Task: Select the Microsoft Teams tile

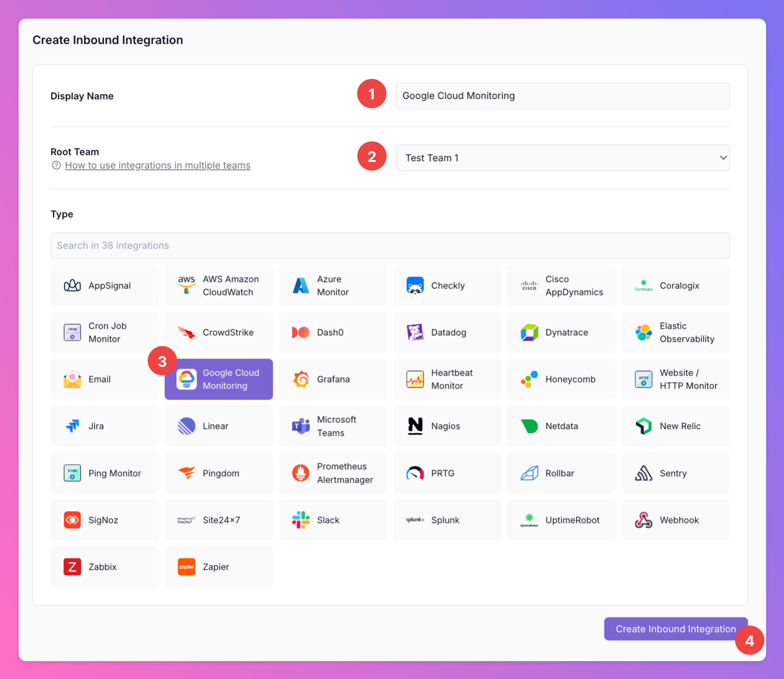Action: point(333,426)
